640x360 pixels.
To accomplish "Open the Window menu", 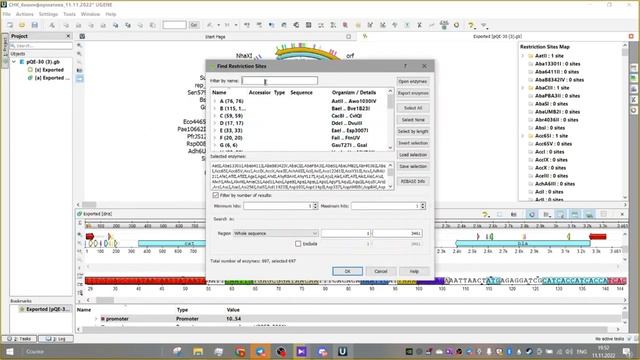I will pyautogui.click(x=90, y=14).
